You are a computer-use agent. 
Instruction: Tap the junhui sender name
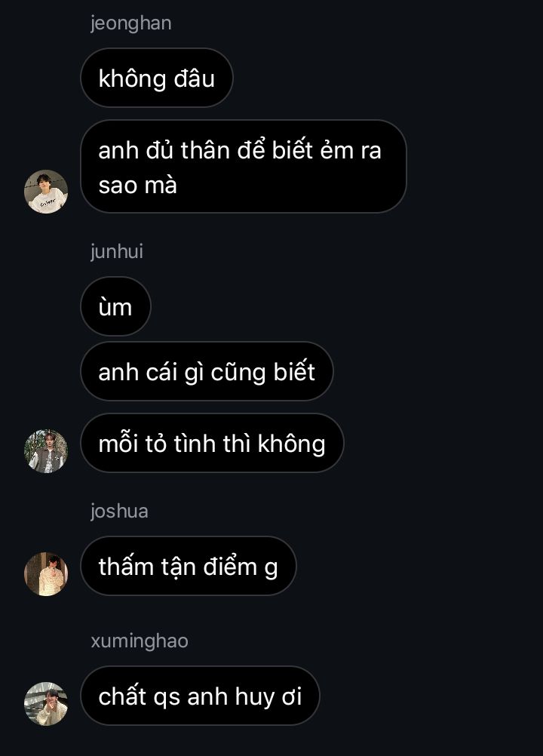click(117, 252)
